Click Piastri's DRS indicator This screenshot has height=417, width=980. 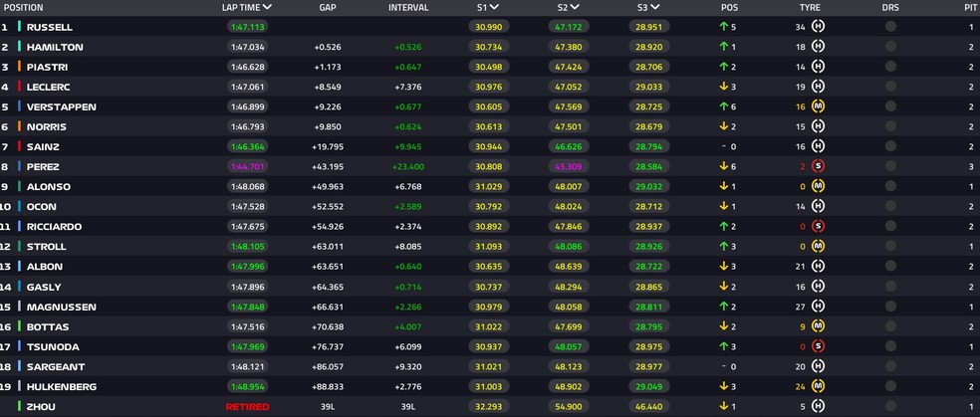[890, 66]
